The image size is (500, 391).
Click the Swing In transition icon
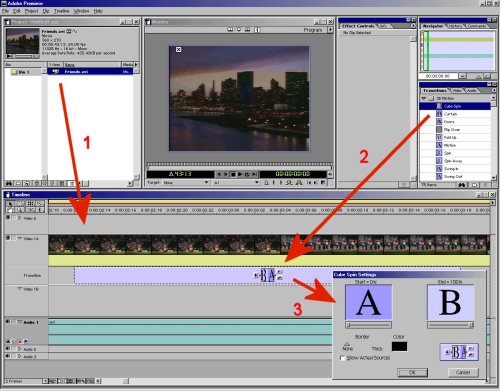point(439,169)
